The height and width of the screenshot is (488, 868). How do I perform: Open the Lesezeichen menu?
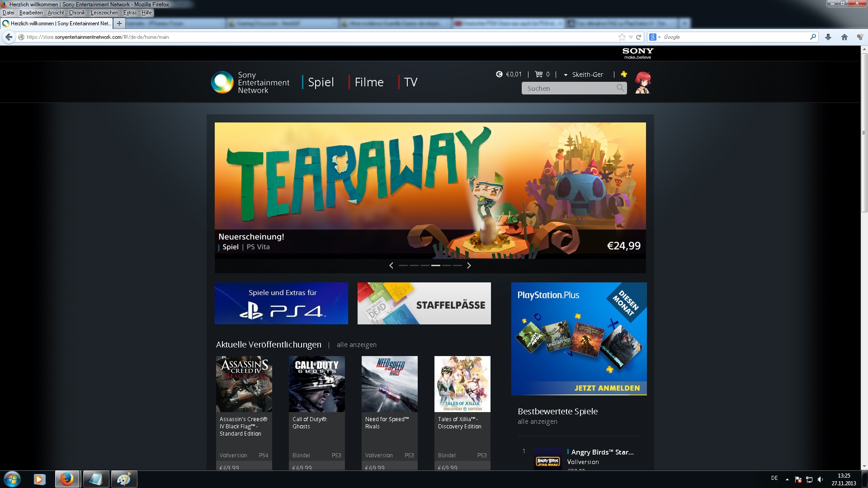coord(104,13)
